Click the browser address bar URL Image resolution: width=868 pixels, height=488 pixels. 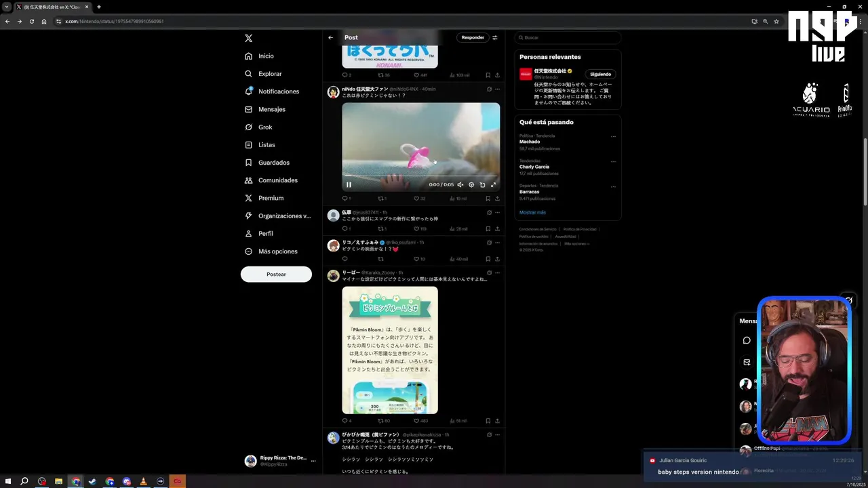pos(114,21)
